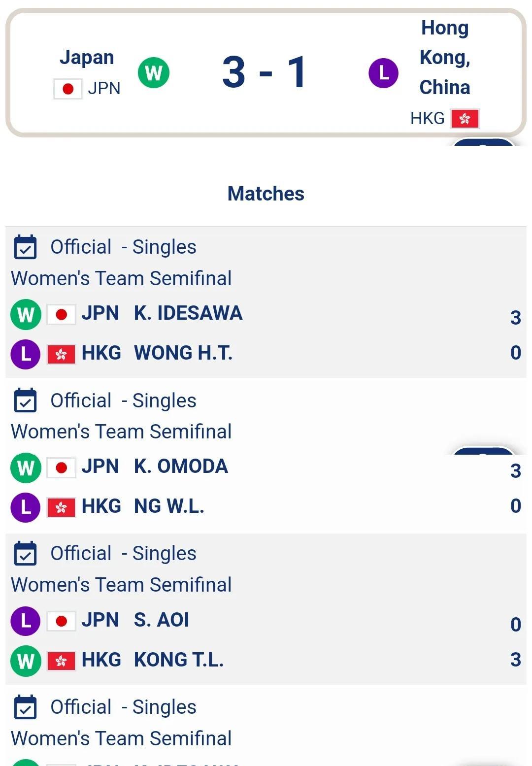
Task: Click the W badge next to KONG T.L.
Action: [x=25, y=660]
